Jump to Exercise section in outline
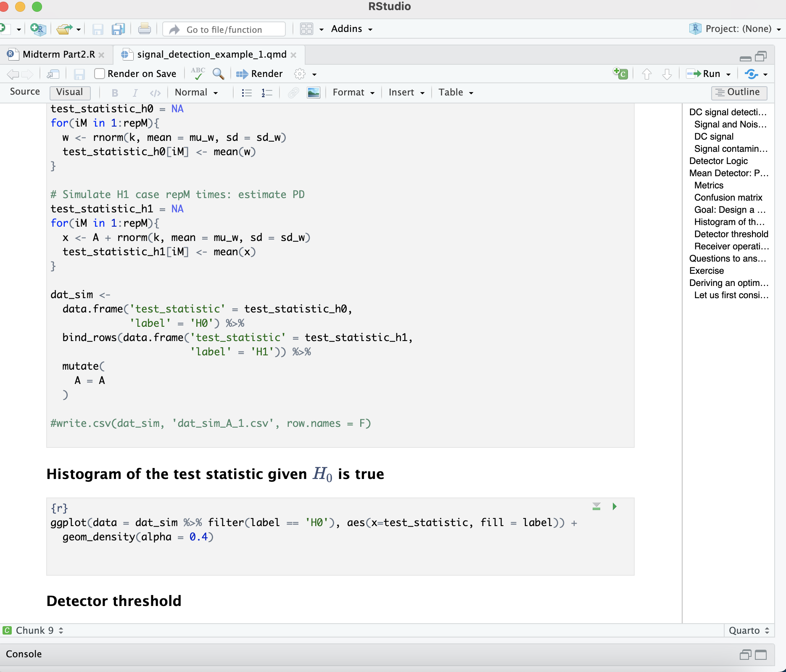The image size is (786, 672). 707,271
